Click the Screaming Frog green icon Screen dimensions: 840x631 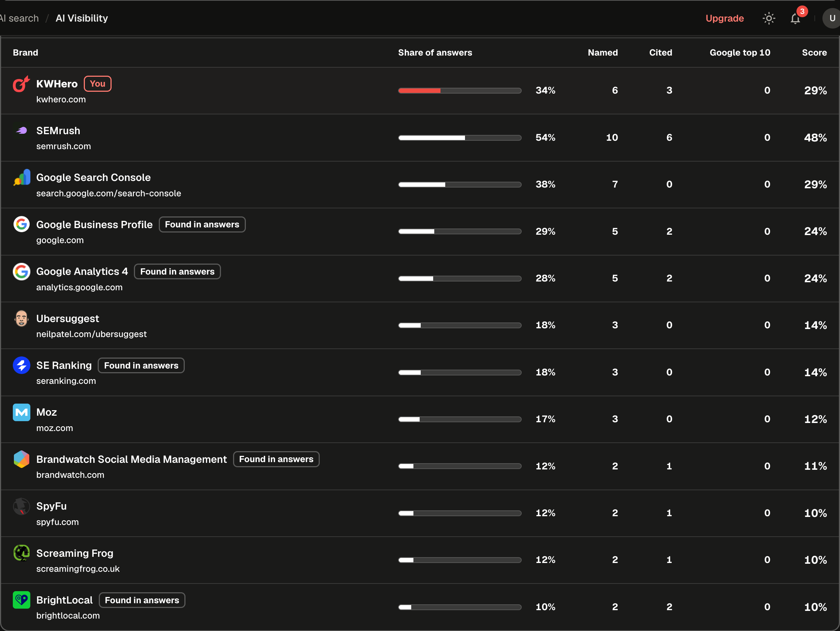(21, 553)
